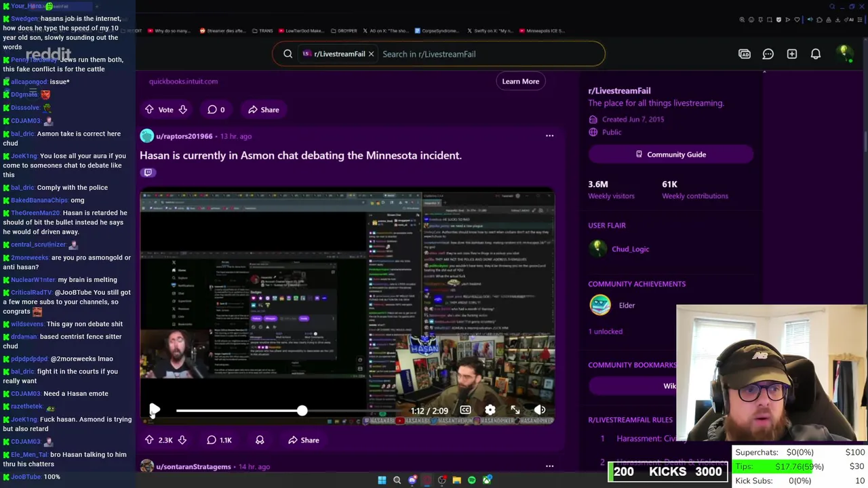Open post titled 'Hasan is currently in Asmon chat'
Screen dimensions: 868x488
point(300,155)
